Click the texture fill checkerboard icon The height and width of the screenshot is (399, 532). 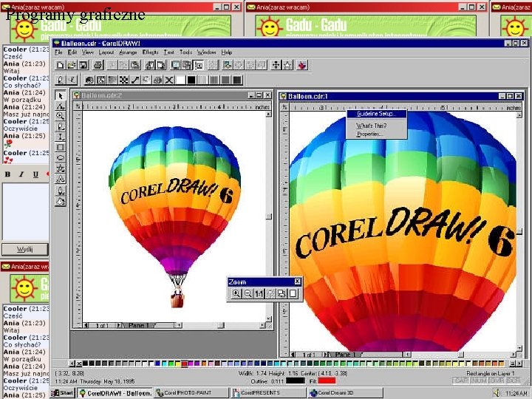[x=124, y=80]
